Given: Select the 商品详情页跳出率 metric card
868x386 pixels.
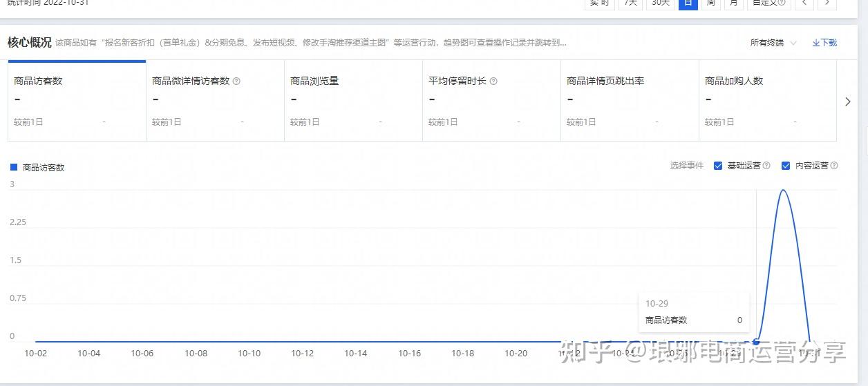Looking at the screenshot, I should [x=630, y=101].
